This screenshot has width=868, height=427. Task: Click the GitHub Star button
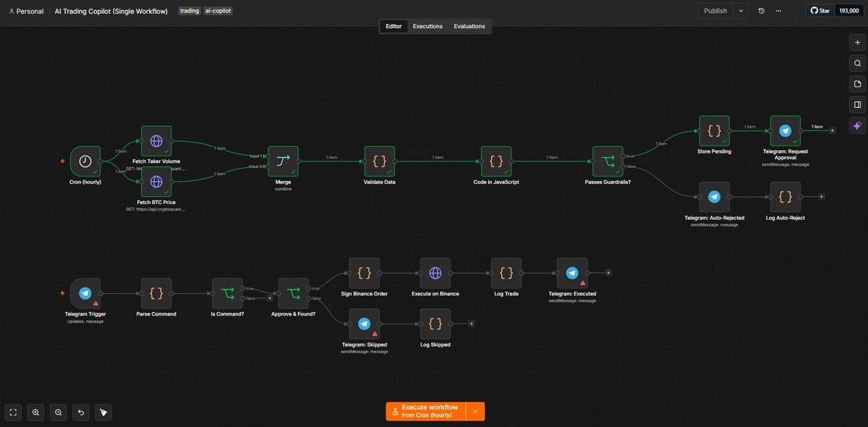coord(820,11)
